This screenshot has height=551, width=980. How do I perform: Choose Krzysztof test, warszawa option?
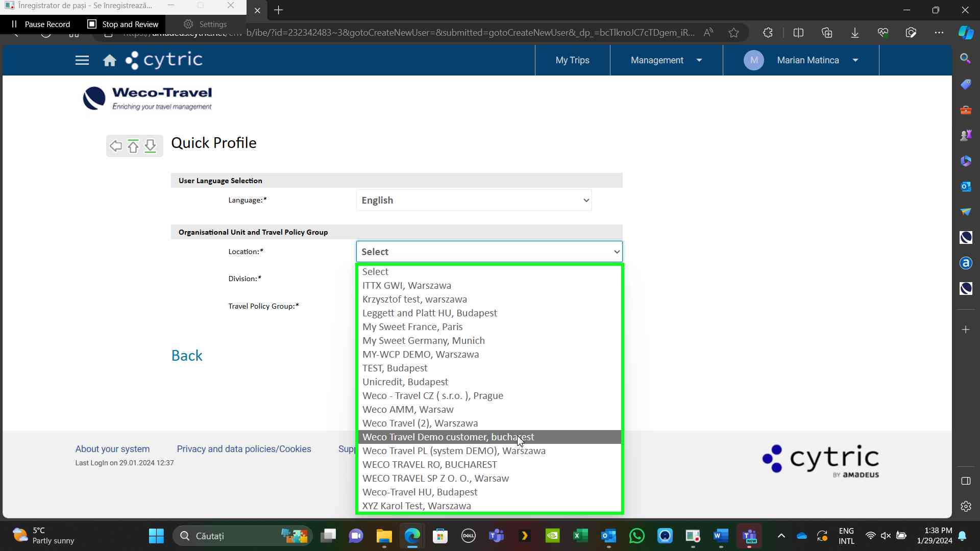click(489, 299)
